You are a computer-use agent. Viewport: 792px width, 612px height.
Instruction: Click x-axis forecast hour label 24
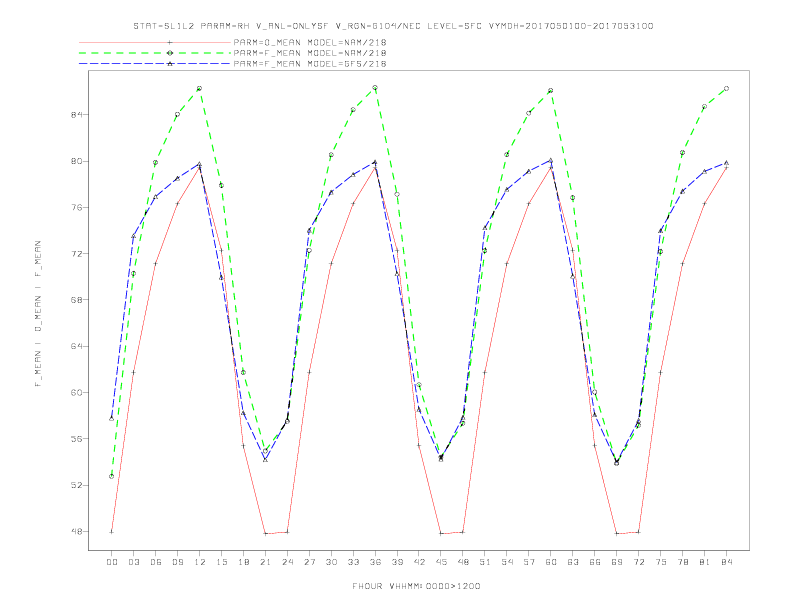(287, 562)
